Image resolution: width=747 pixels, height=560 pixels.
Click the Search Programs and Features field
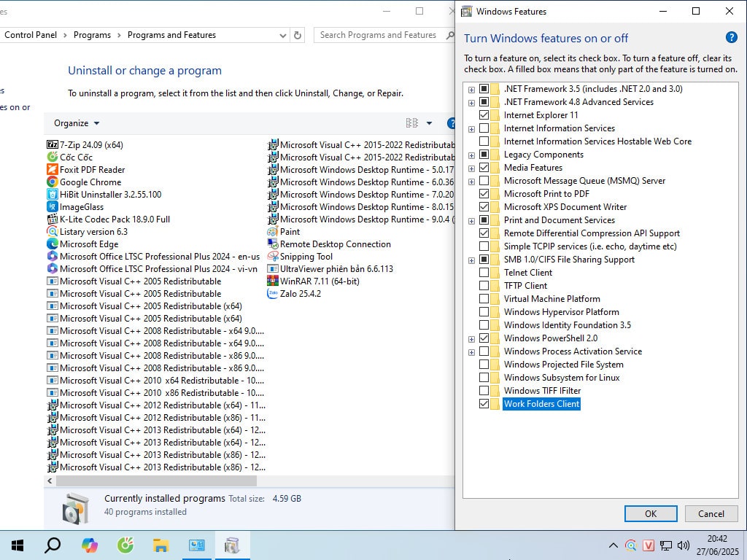pyautogui.click(x=378, y=35)
